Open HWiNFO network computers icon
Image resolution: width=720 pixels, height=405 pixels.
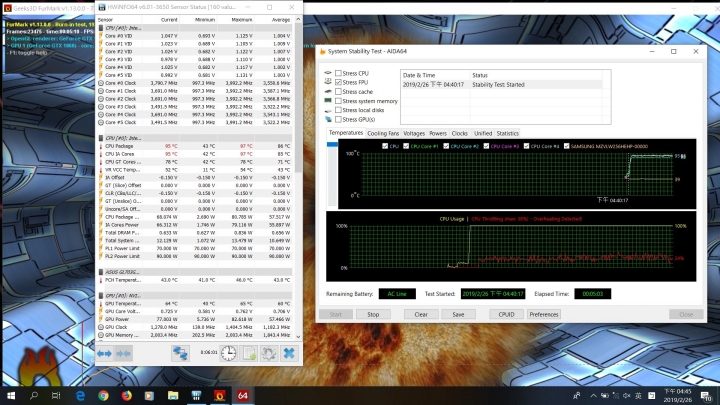[x=180, y=353]
